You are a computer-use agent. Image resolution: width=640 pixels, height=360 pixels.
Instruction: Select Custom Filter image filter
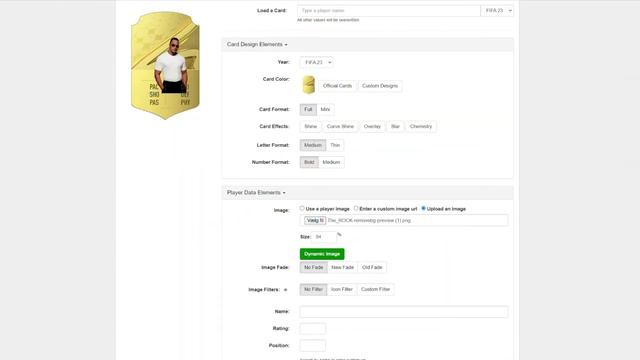(x=376, y=289)
